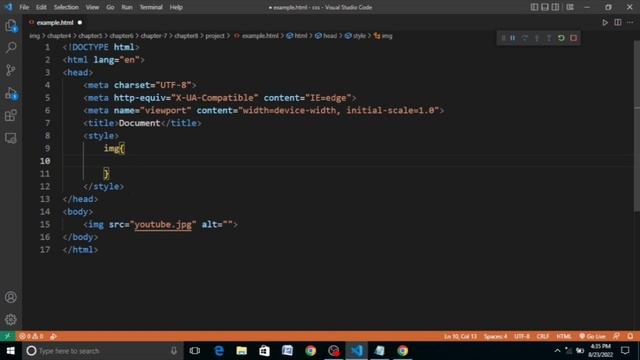This screenshot has height=360, width=640.
Task: Click the taskbar search box
Action: (102, 351)
